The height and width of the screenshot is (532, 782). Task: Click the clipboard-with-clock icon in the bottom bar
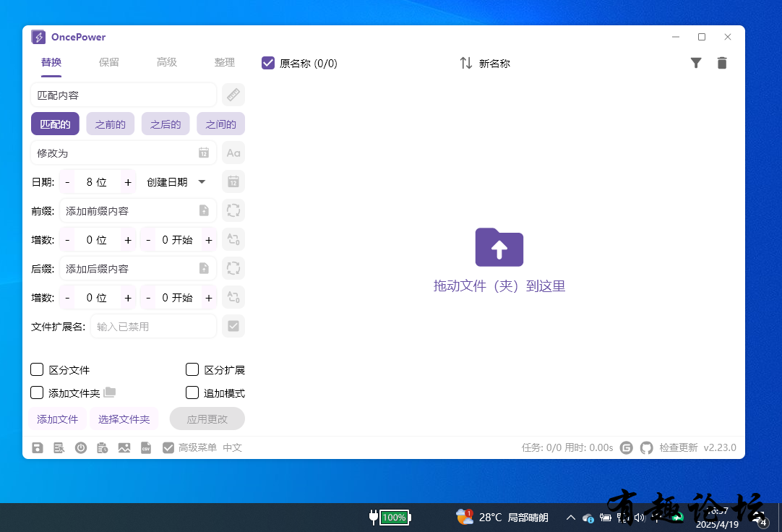coord(102,447)
